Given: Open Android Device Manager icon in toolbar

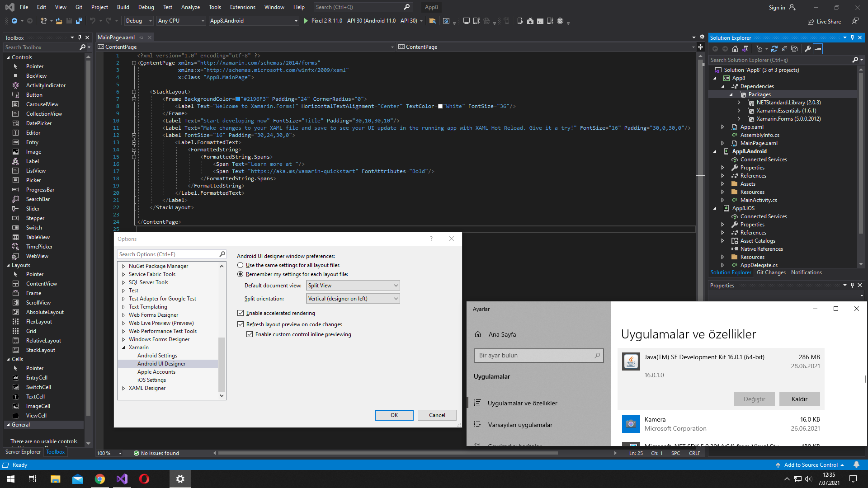Looking at the screenshot, I should pyautogui.click(x=520, y=21).
